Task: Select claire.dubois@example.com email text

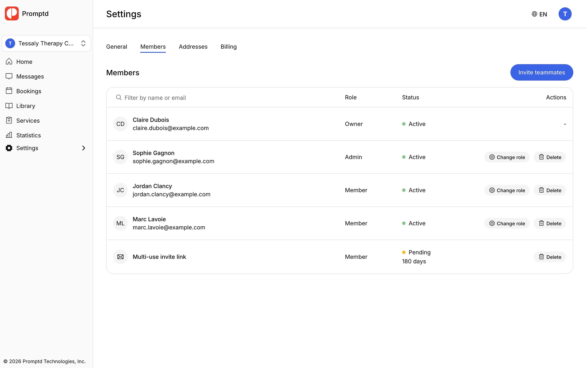Action: pyautogui.click(x=171, y=128)
